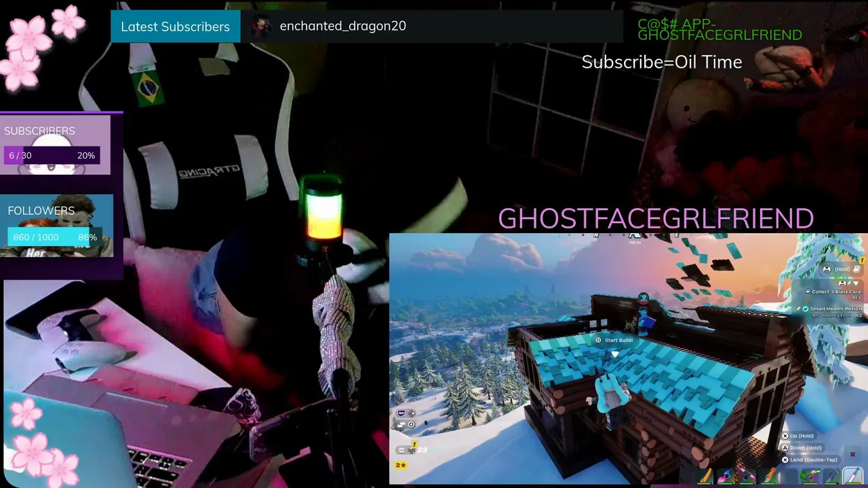
Task: Click the Up (Hold) control hint
Action: pos(798,436)
